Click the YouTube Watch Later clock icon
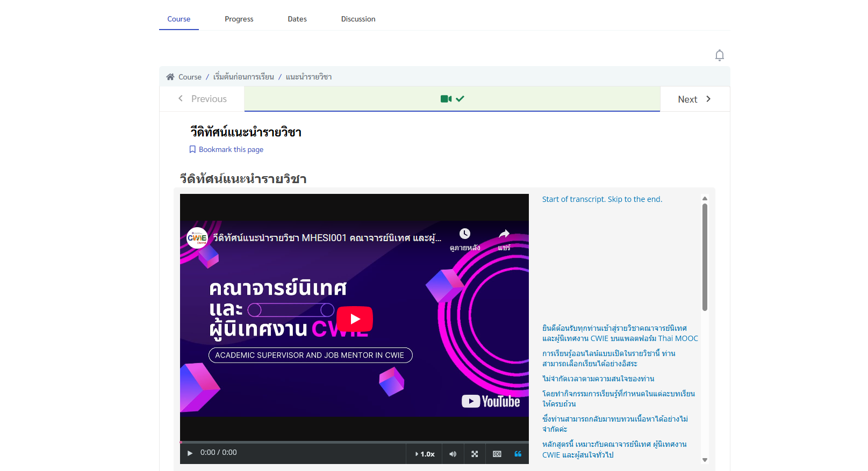Image resolution: width=868 pixels, height=471 pixels. point(465,234)
